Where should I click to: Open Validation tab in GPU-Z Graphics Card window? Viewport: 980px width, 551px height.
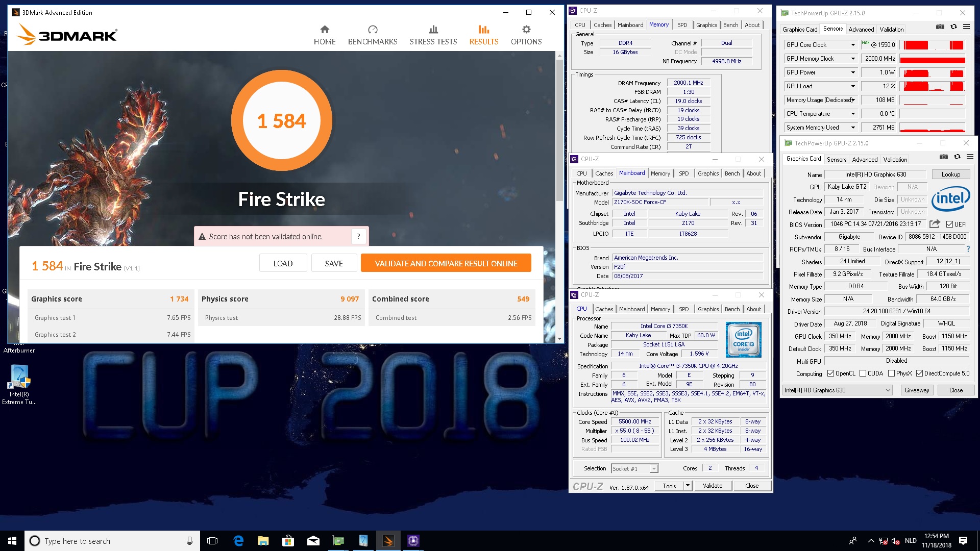(895, 160)
